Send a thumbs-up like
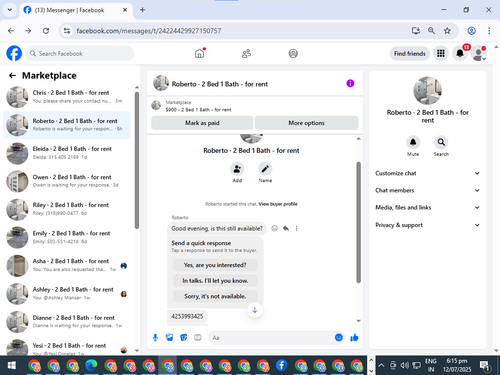Viewport: 500px width, 375px height. coord(354,338)
